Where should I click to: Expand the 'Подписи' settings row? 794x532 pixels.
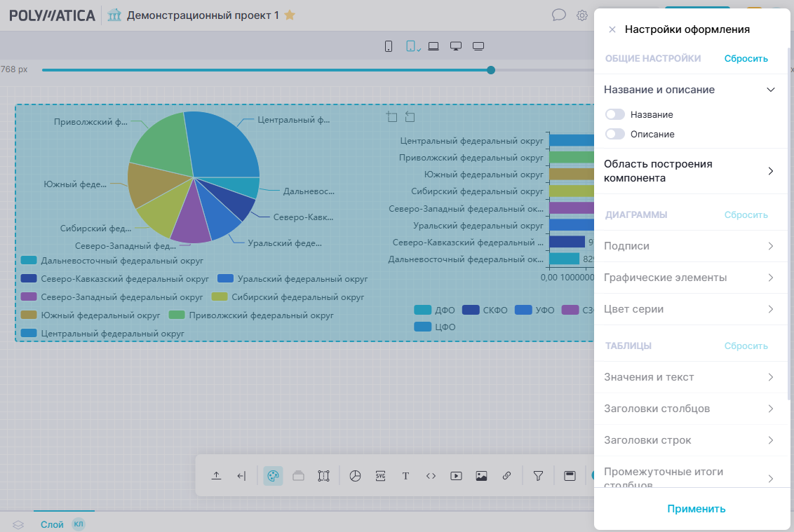pyautogui.click(x=770, y=246)
